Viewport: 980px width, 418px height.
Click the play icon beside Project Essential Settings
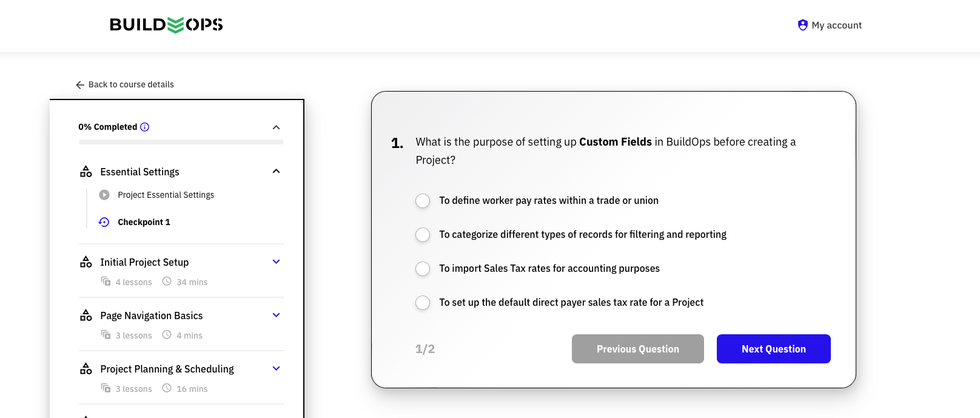(x=104, y=195)
